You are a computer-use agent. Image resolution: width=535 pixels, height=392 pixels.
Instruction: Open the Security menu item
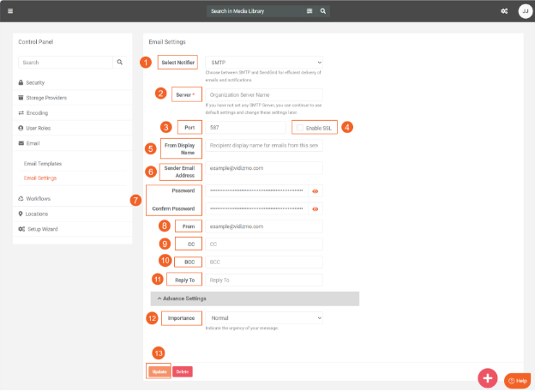click(x=35, y=82)
